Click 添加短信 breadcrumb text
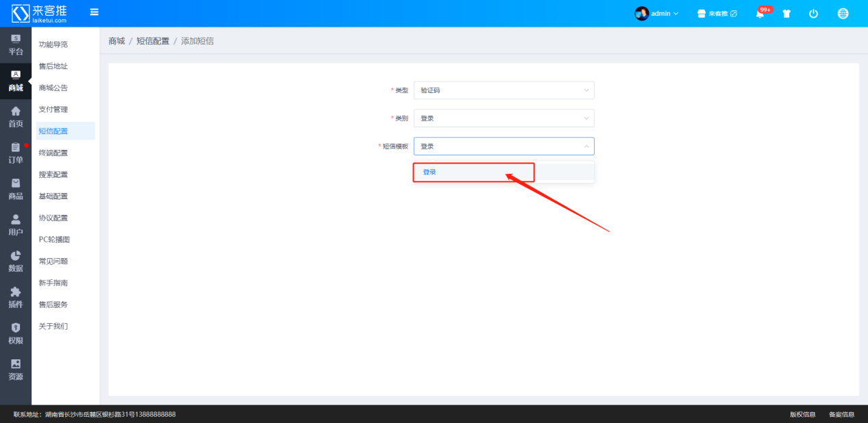The image size is (868, 423). [197, 41]
